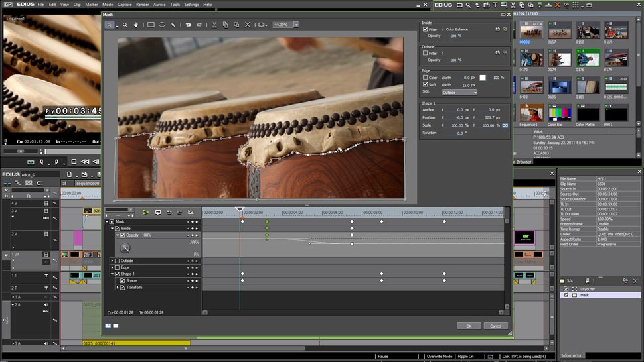Screen dimensions: 644x362
Task: Click the OK button in Mask dialog
Action: [x=469, y=326]
